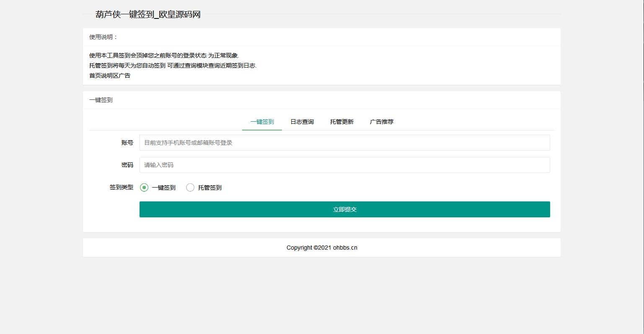This screenshot has height=334, width=644.
Task: Click the ohbbs.cn copyright footer text
Action: pos(345,248)
